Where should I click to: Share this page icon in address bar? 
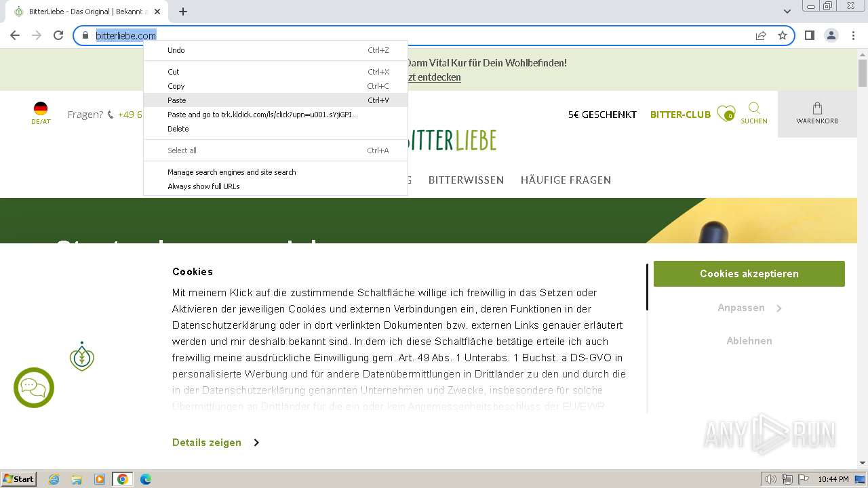point(761,35)
